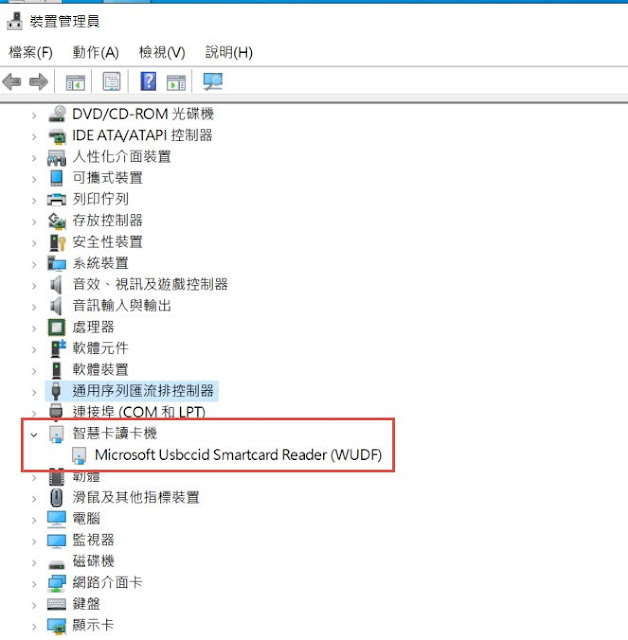Select the 滑鼠及其他指標裝置 item
This screenshot has width=628, height=640.
click(x=136, y=497)
